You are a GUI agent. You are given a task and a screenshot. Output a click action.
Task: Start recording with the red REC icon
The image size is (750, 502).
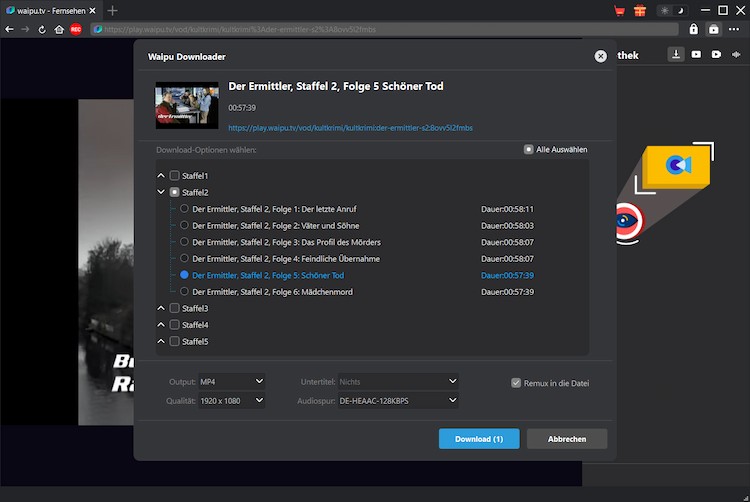pos(76,30)
